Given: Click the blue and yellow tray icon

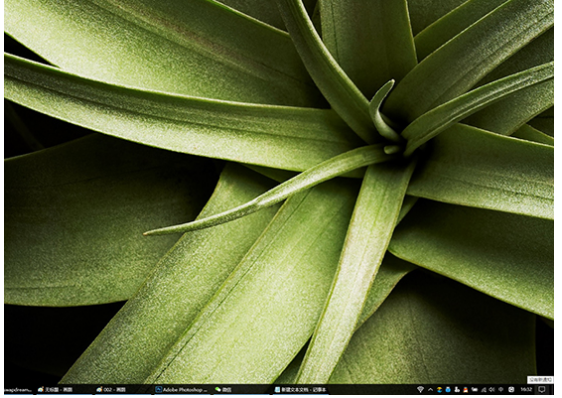Looking at the screenshot, I should coord(439,389).
